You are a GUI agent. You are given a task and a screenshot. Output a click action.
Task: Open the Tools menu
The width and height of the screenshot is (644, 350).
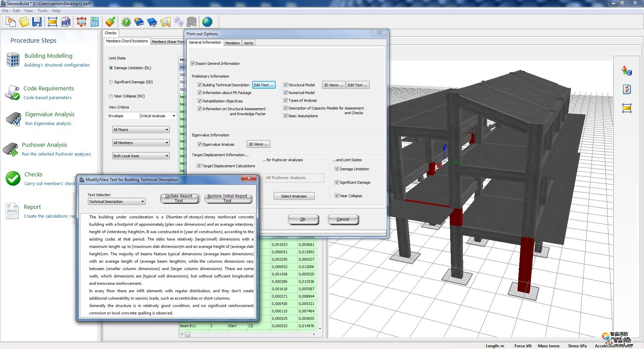tap(42, 11)
